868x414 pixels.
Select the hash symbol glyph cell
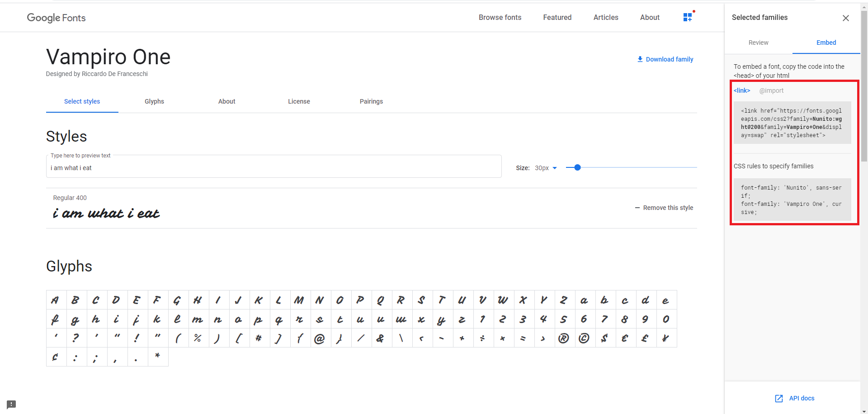(x=260, y=338)
